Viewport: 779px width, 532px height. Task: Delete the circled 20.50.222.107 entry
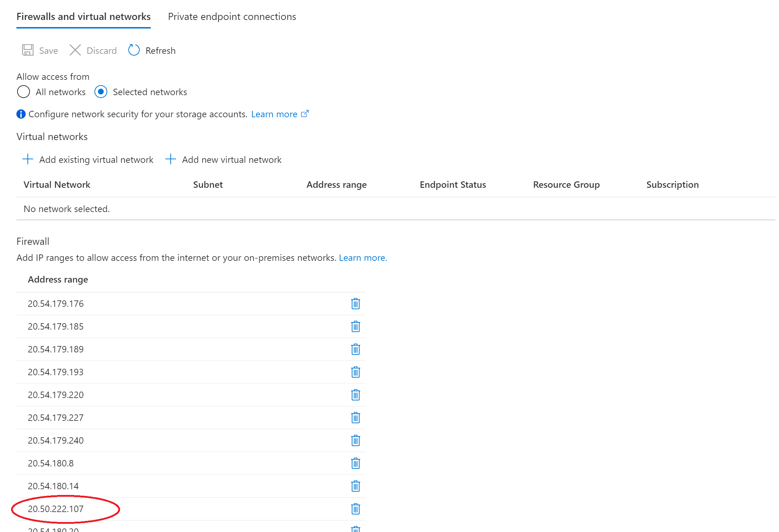point(355,509)
